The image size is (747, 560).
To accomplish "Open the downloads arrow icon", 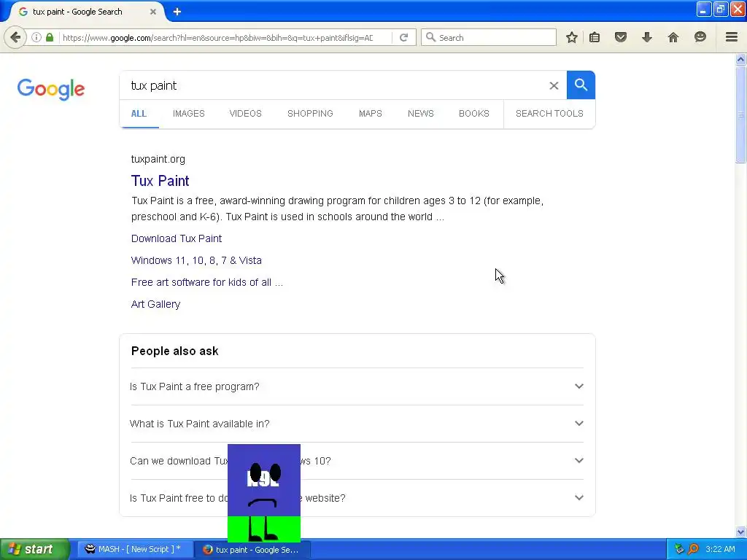I will pos(646,37).
